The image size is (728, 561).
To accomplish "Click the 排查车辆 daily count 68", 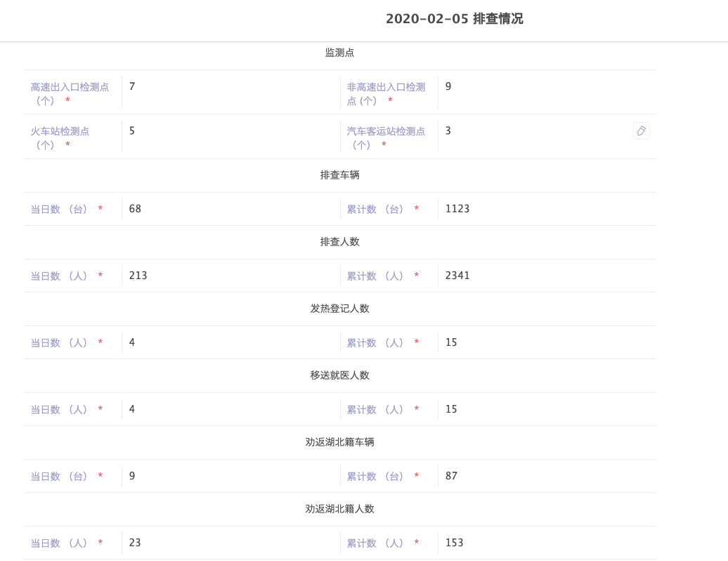I will pyautogui.click(x=135, y=209).
